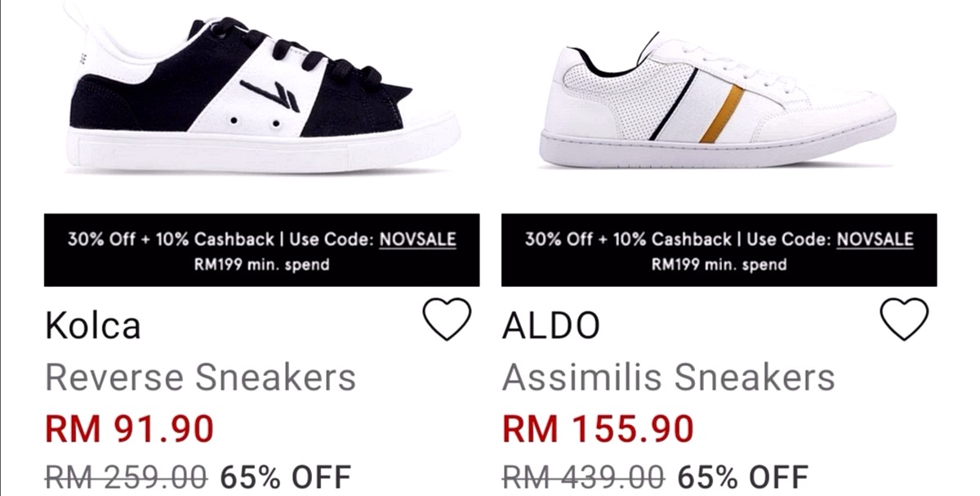Open the Kolca brand name

pos(93,326)
